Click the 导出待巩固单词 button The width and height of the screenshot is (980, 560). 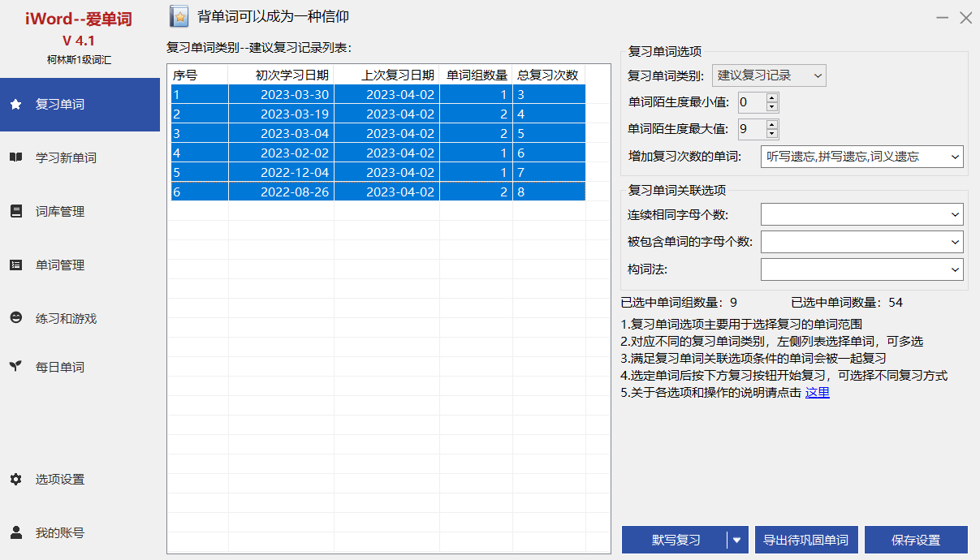805,540
